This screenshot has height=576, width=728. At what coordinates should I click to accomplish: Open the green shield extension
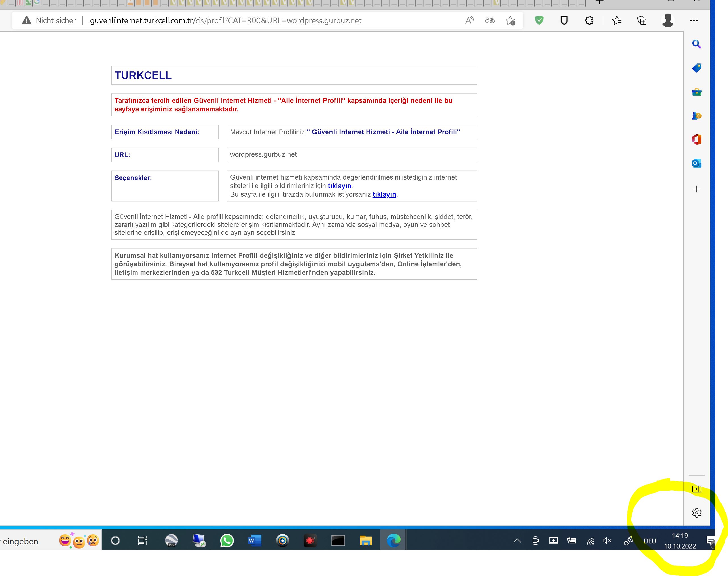[x=539, y=21]
